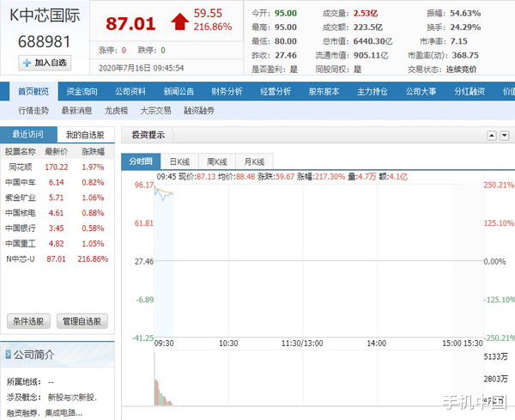Screen dimensions: 515x420
Task: Open 中国中车 in the recent stocks list
Action: (21, 182)
